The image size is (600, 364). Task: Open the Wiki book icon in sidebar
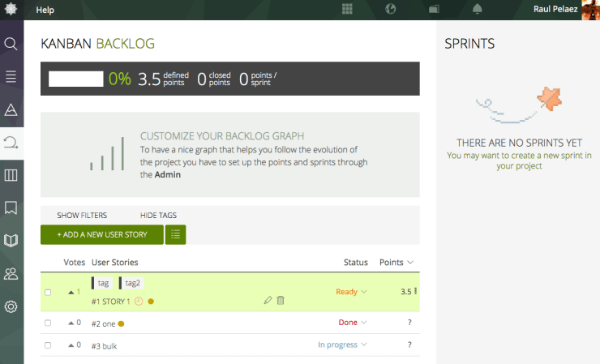click(11, 241)
